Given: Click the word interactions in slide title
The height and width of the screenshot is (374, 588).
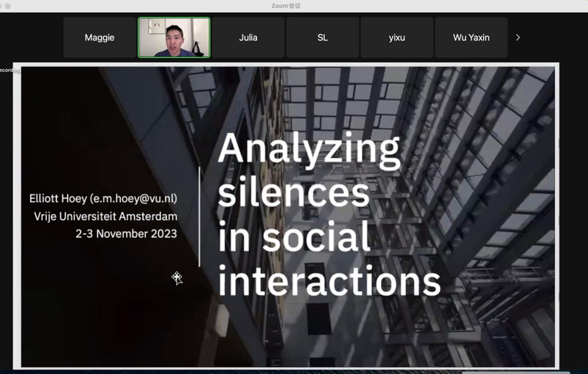Looking at the screenshot, I should 329,281.
